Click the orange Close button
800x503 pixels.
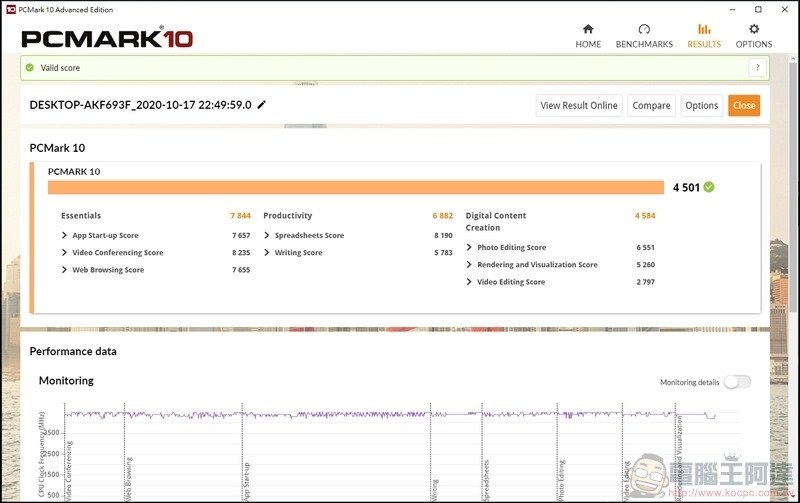(743, 106)
